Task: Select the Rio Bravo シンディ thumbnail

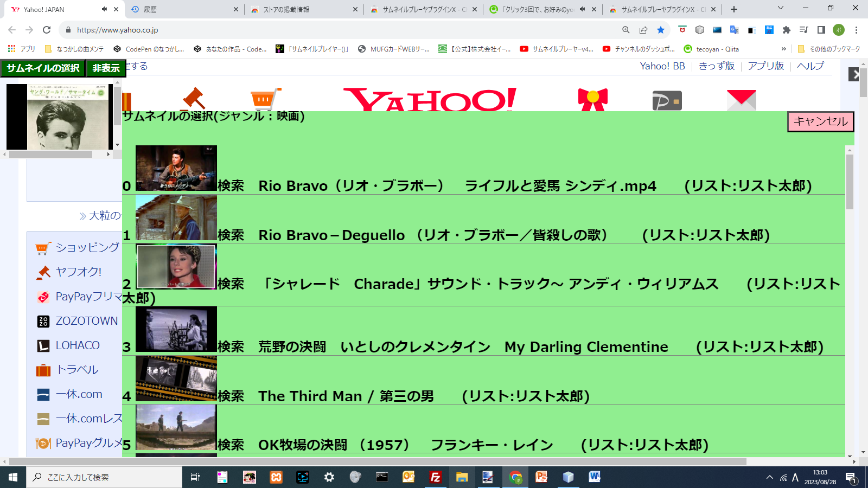Action: click(177, 168)
